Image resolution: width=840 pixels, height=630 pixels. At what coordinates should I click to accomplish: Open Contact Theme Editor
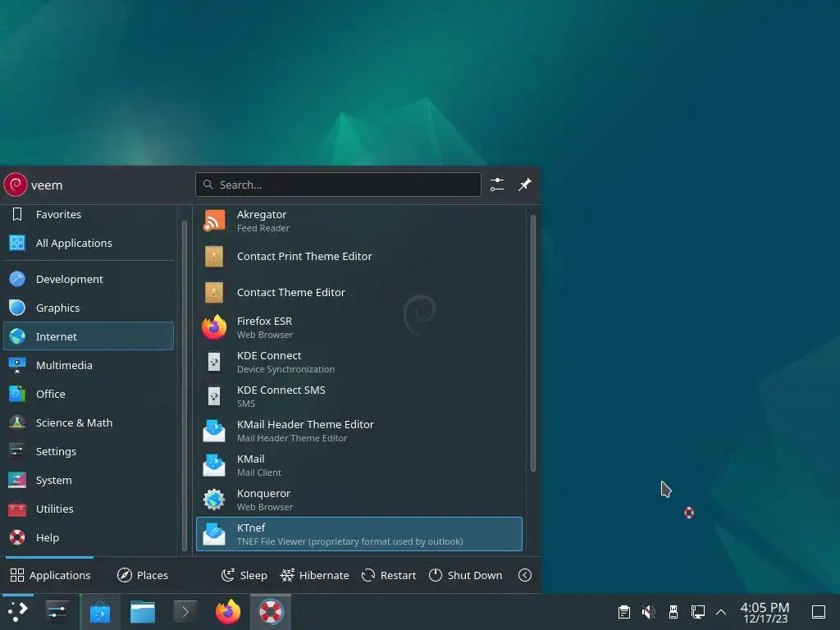pos(359,292)
